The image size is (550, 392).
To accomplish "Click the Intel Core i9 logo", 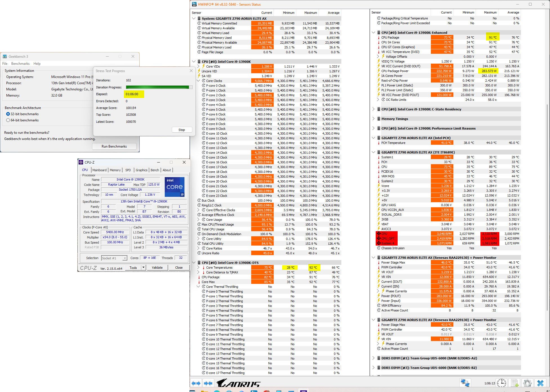I will (x=175, y=187).
